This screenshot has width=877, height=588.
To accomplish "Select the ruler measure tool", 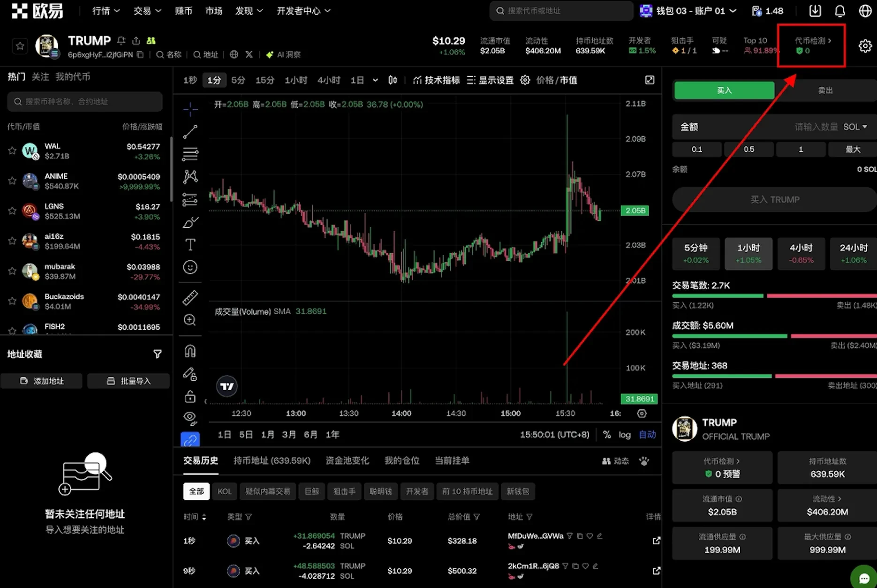I will 190,298.
